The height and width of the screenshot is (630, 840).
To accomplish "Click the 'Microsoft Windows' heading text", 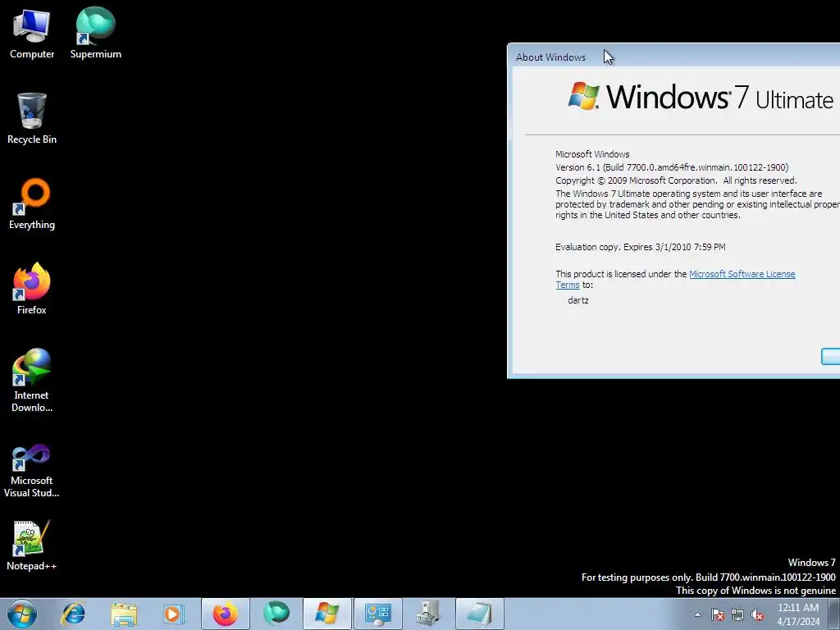I will pyautogui.click(x=592, y=154).
